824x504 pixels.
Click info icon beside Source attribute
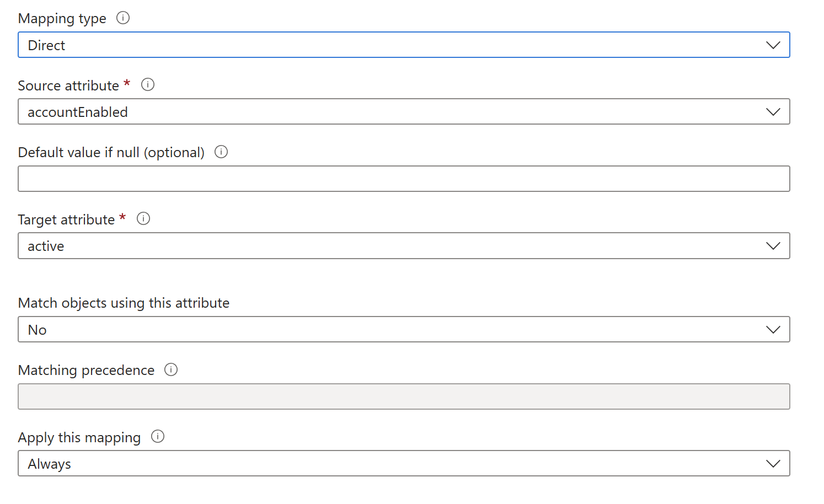[148, 84]
